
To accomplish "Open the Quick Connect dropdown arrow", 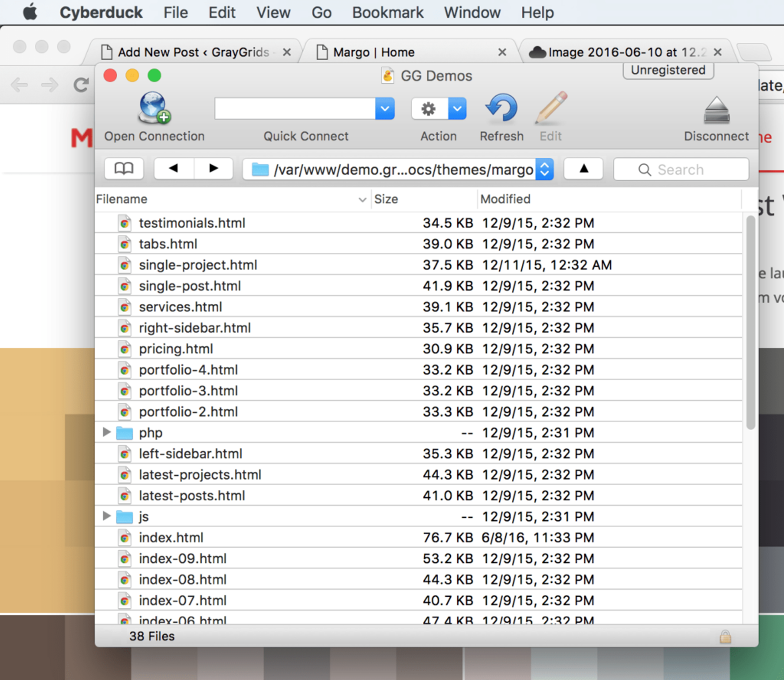I will point(385,109).
